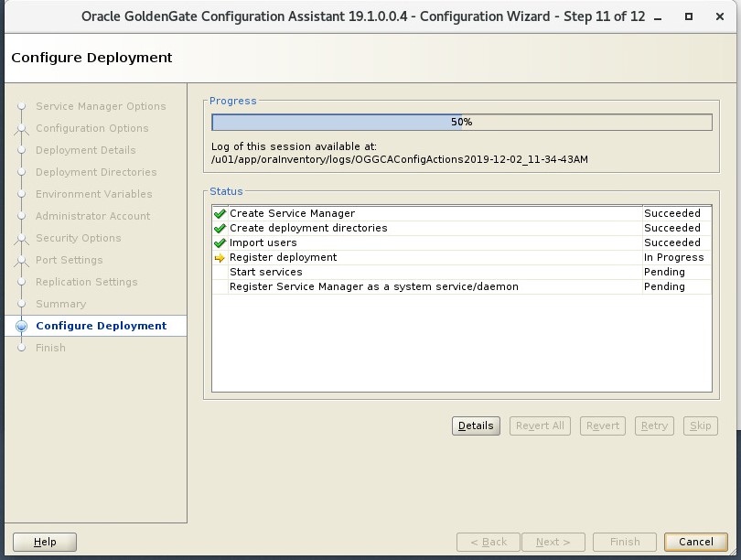Viewport: 741px width, 560px height.
Task: Click the green checkmark beside Create Service Manager
Action: click(x=220, y=213)
